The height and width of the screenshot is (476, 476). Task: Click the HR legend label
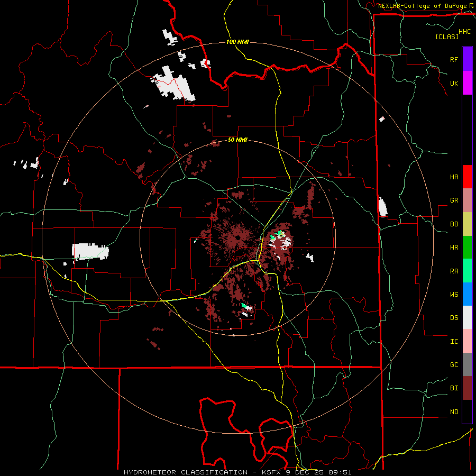tap(454, 248)
